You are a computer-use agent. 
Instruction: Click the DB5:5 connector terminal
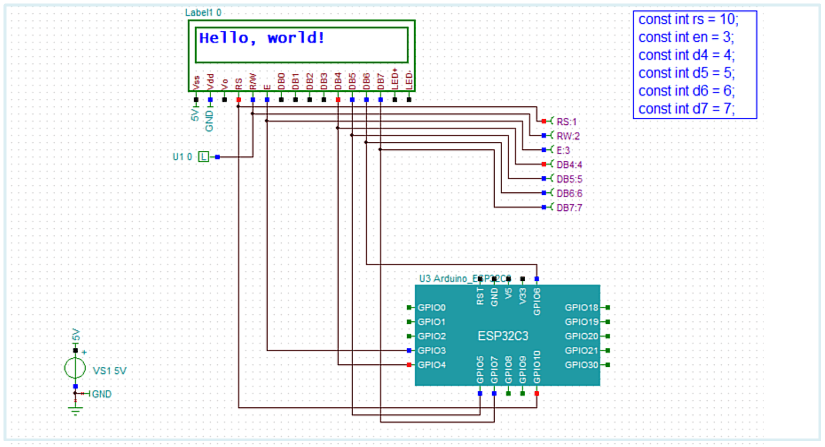[545, 178]
